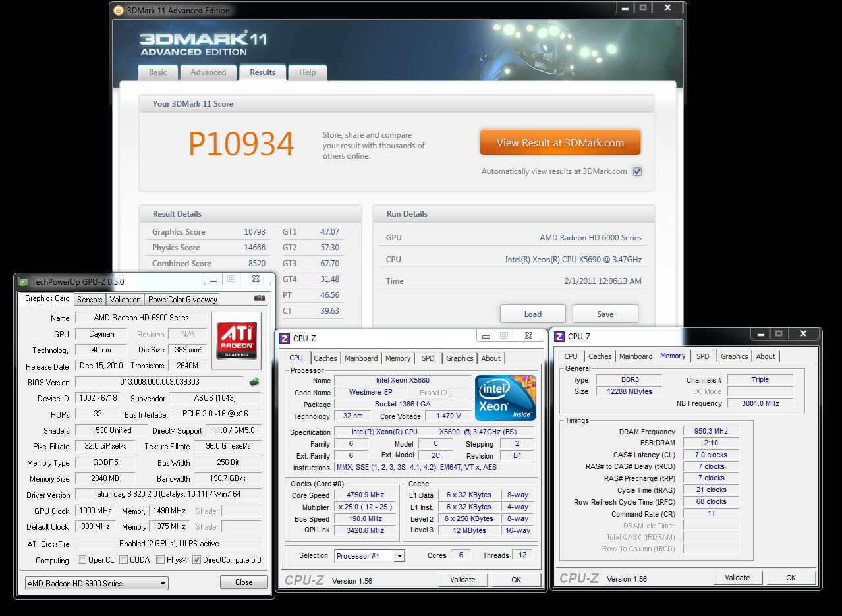Toggle the DirectCompute 5.0 checkbox
Viewport: 842px width, 616px height.
click(x=196, y=560)
